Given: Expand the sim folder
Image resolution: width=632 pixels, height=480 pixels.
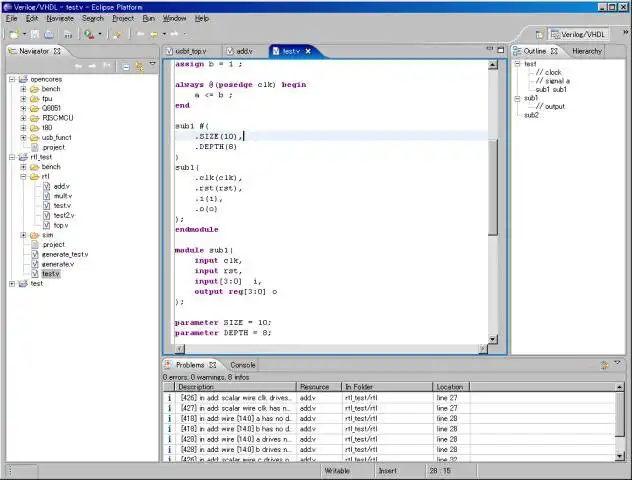Looking at the screenshot, I should [23, 235].
